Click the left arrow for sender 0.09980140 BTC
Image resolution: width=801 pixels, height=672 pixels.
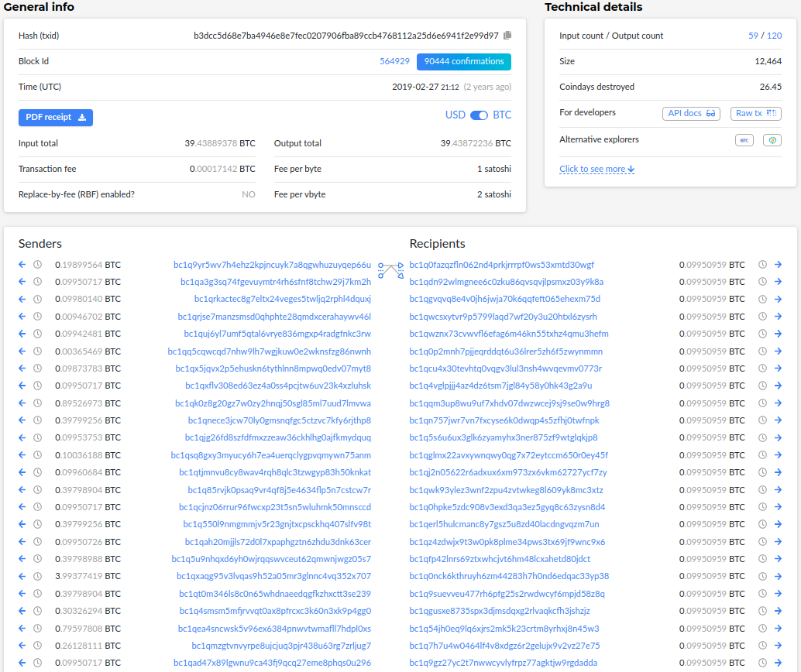(22, 299)
